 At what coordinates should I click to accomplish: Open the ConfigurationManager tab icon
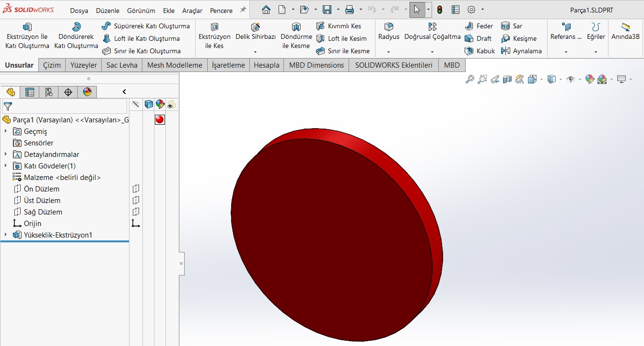49,92
